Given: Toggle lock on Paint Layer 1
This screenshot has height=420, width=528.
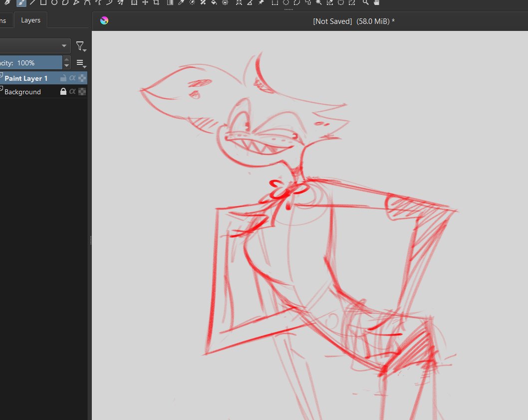Looking at the screenshot, I should [x=63, y=78].
